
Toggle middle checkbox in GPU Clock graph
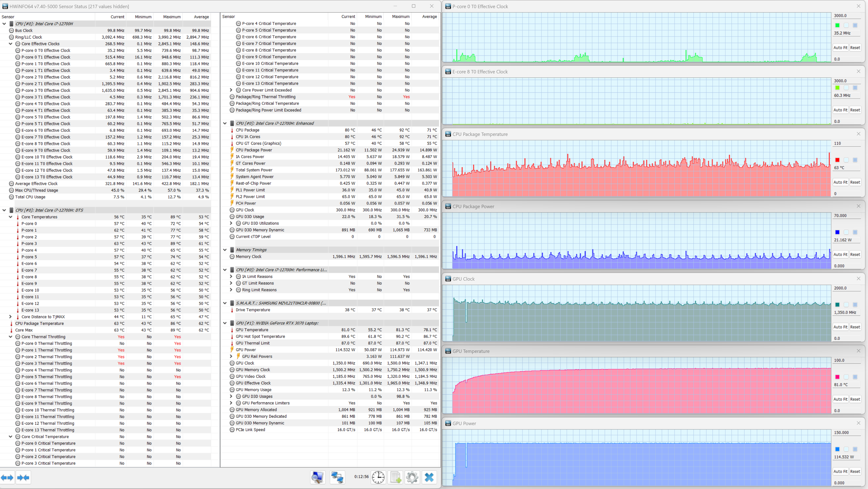click(846, 305)
